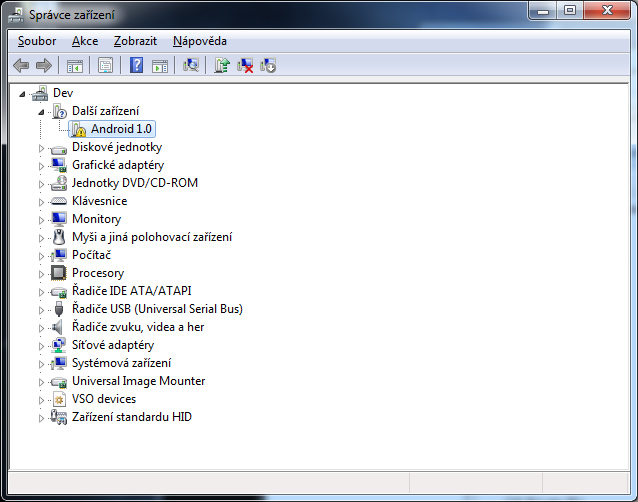Click the mouse icon for Myši
The image size is (638, 502).
(59, 237)
